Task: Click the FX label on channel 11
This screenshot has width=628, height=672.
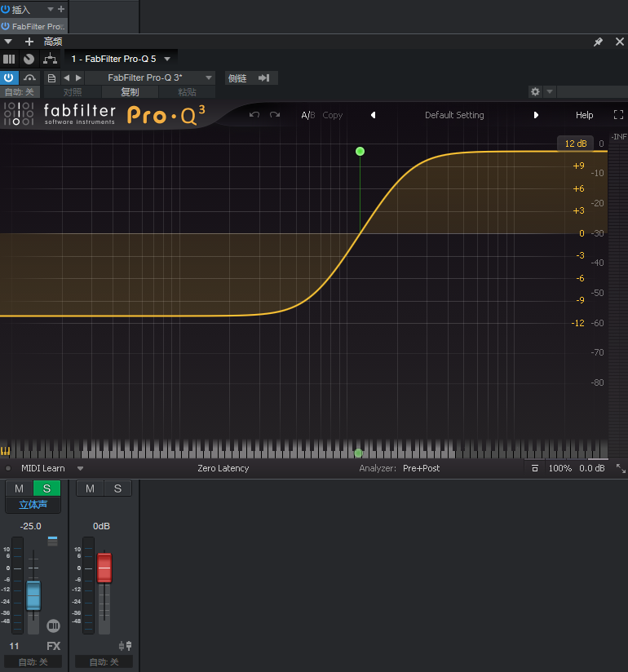Action: coord(53,646)
